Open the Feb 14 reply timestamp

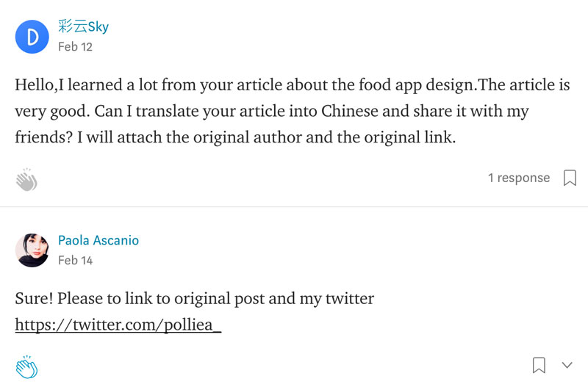coord(75,261)
